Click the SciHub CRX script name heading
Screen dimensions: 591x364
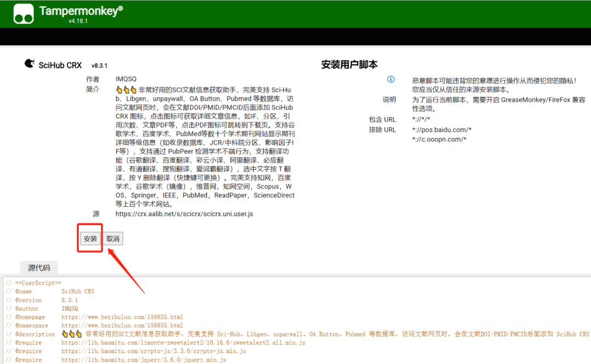[x=60, y=65]
